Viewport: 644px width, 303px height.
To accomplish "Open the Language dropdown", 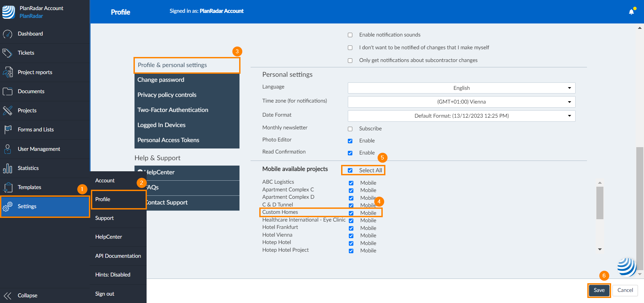I will tap(461, 88).
